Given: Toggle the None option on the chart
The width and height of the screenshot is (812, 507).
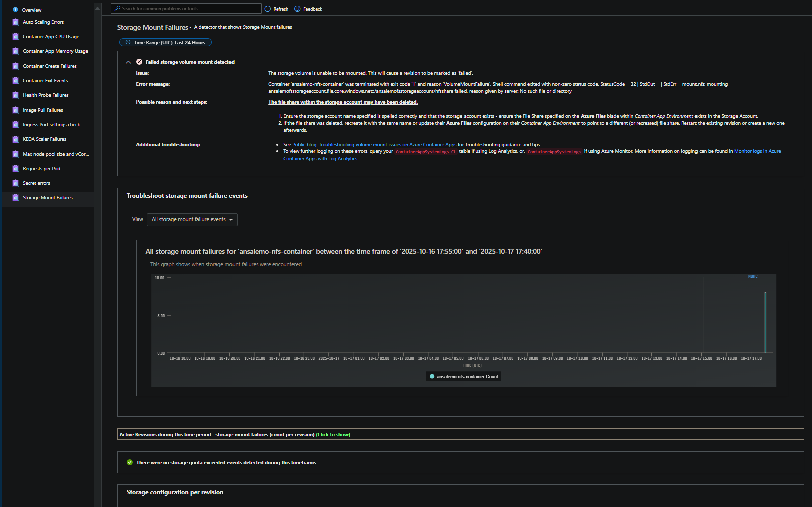Looking at the screenshot, I should [752, 277].
